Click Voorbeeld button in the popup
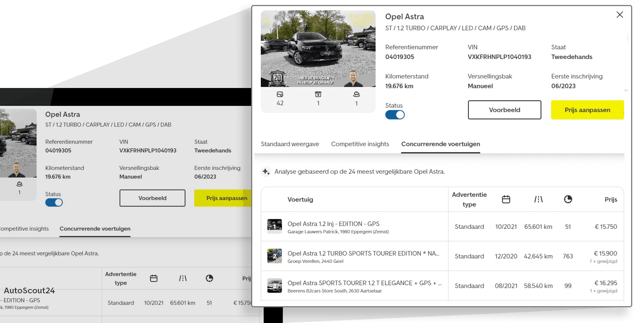Screen dimensions: 644x323 tap(504, 110)
